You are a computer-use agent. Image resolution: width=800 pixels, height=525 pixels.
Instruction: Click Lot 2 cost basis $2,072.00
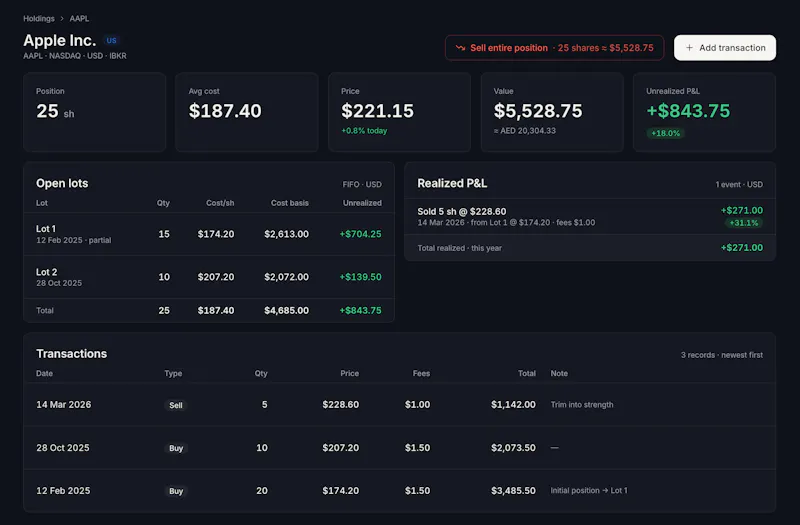pyautogui.click(x=286, y=277)
